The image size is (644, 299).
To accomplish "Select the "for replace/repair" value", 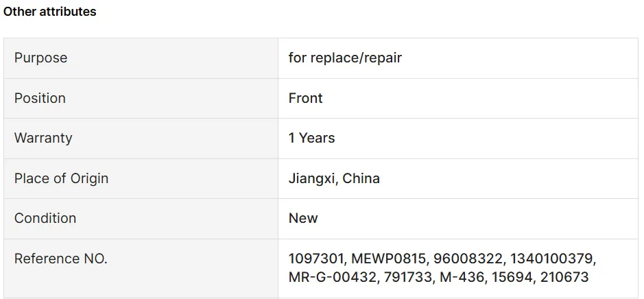I will (x=345, y=58).
